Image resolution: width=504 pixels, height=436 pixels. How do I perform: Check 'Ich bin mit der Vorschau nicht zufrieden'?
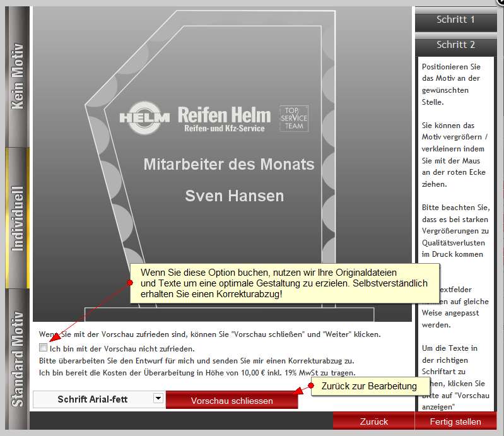[43, 348]
